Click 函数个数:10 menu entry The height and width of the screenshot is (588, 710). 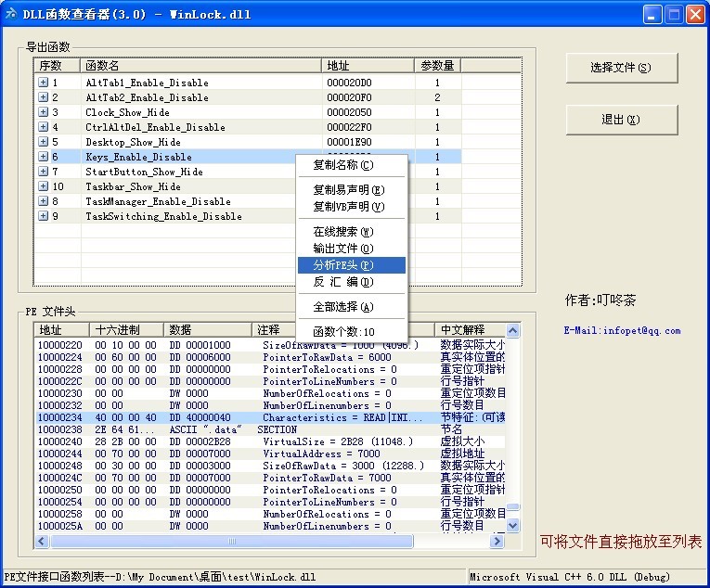click(x=352, y=332)
